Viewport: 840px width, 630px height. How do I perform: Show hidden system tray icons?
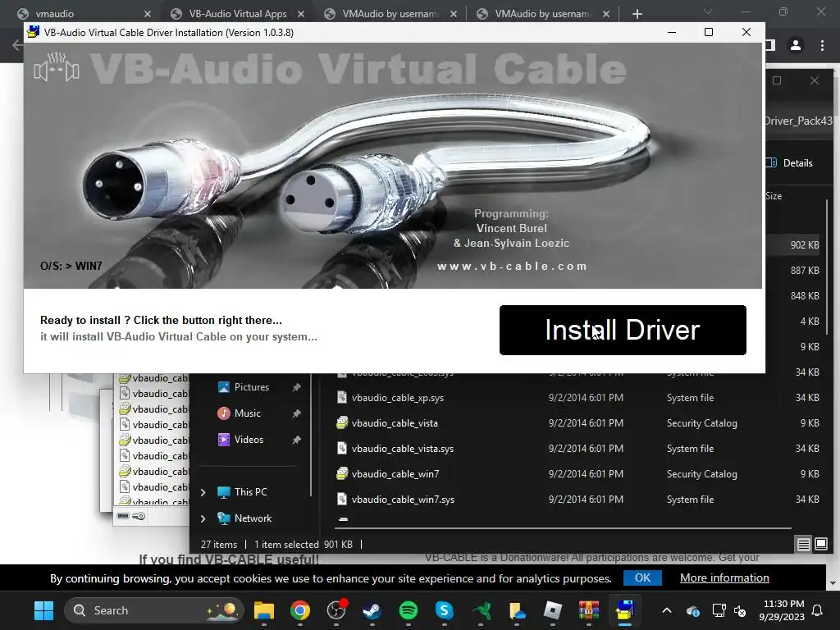[x=666, y=610]
